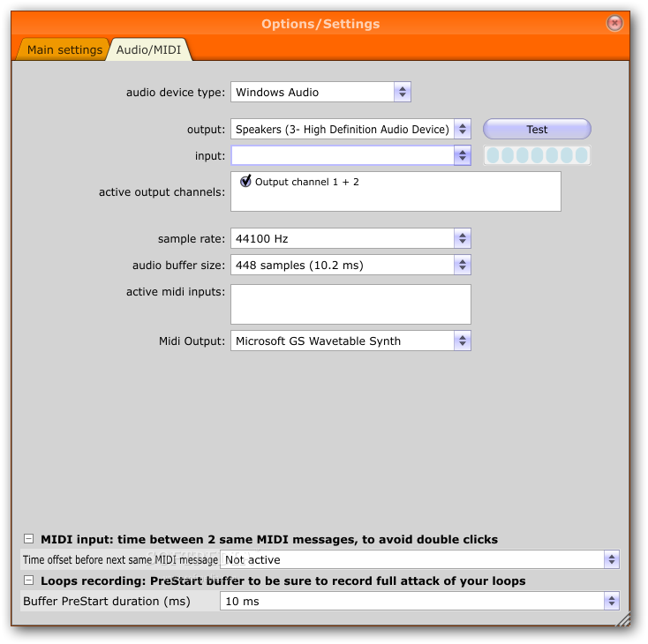
Task: Click the 'Output channel 1 + 2' text
Action: click(x=306, y=182)
